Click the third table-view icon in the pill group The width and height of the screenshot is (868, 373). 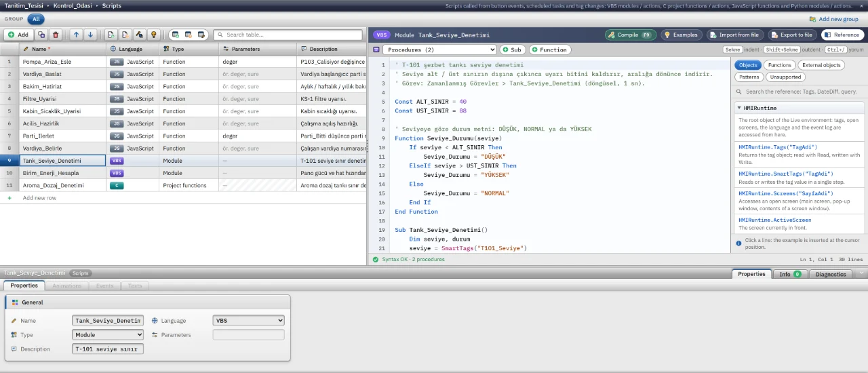pyautogui.click(x=201, y=35)
